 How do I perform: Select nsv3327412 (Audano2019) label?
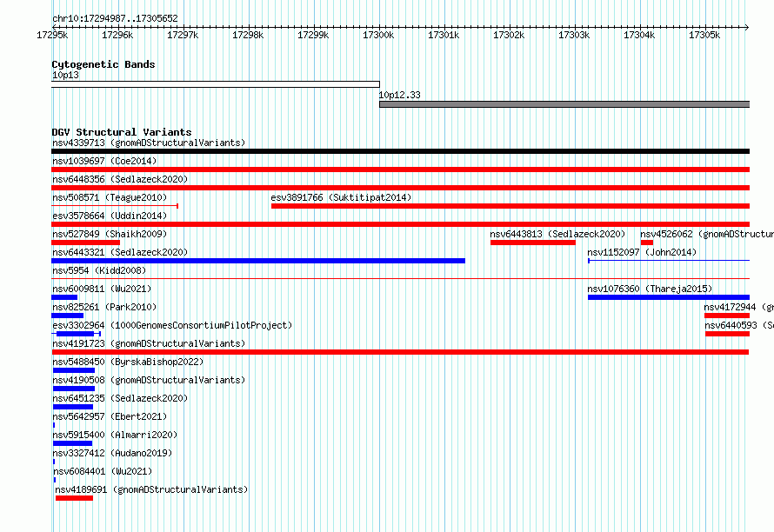[112, 453]
